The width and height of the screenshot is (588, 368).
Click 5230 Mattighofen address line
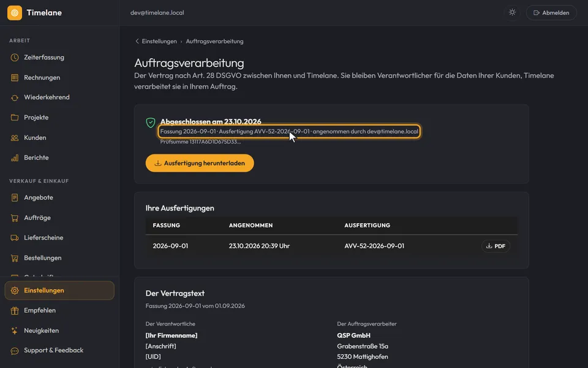(362, 357)
